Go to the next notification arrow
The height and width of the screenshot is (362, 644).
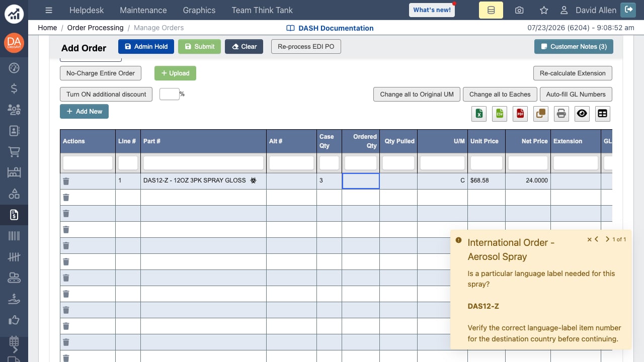607,239
